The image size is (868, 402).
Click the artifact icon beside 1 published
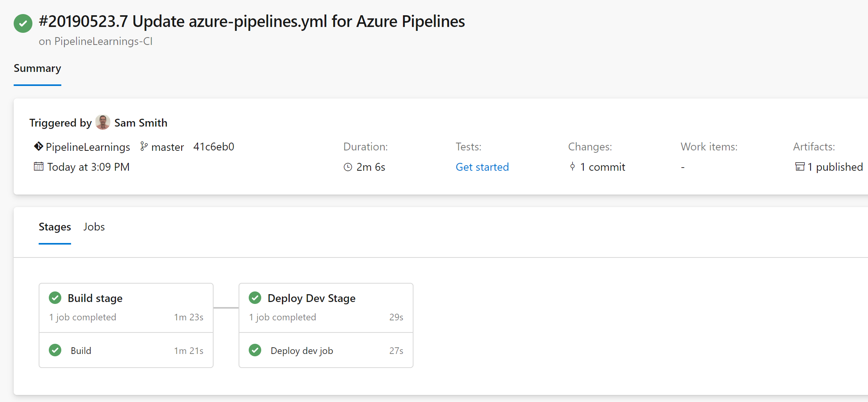[800, 167]
